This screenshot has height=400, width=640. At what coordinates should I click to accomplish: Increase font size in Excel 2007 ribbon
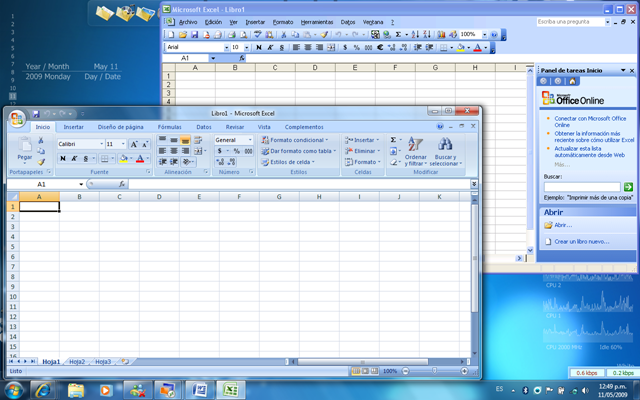pyautogui.click(x=134, y=144)
